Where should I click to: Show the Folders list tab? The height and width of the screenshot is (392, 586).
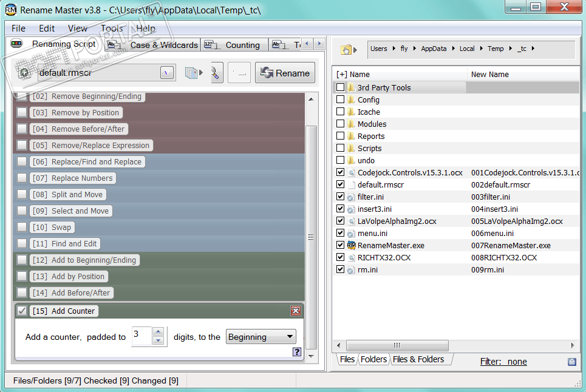(x=373, y=359)
